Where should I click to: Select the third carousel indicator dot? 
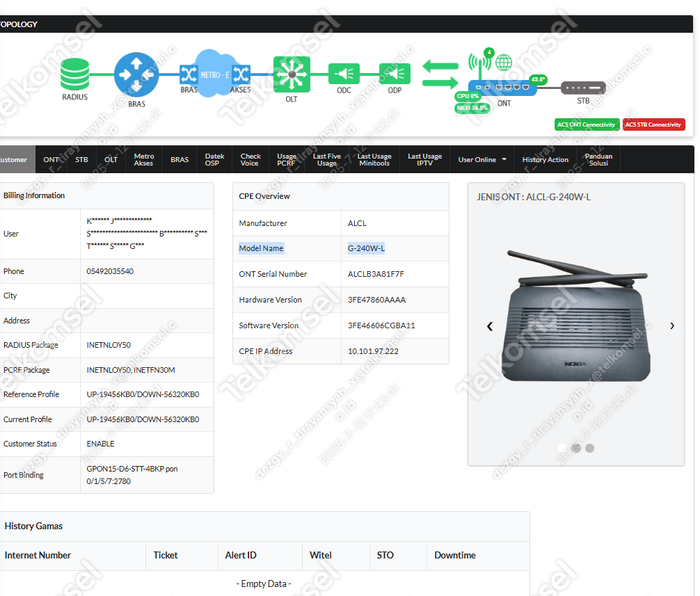[x=590, y=449]
